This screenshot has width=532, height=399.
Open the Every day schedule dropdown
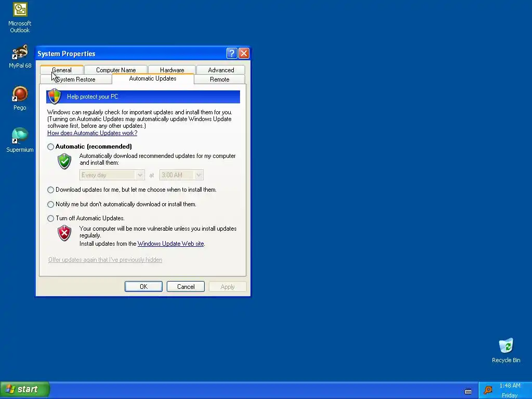[x=112, y=175]
